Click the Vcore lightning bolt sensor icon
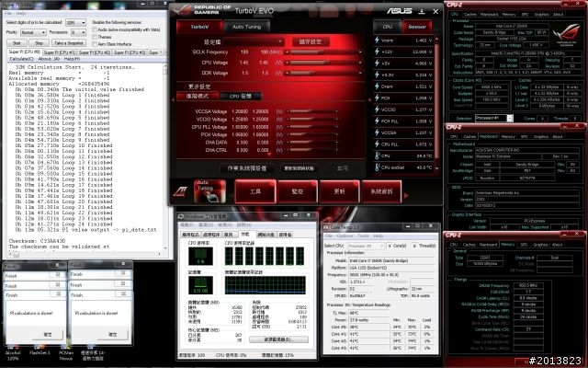This screenshot has width=588, height=368. coord(377,40)
